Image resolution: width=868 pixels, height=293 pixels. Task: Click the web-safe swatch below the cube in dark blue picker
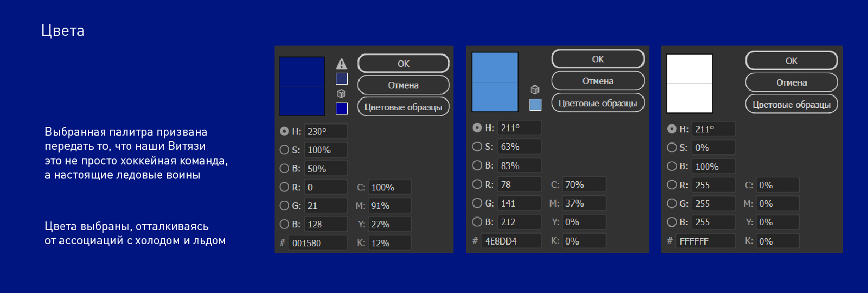tap(341, 109)
